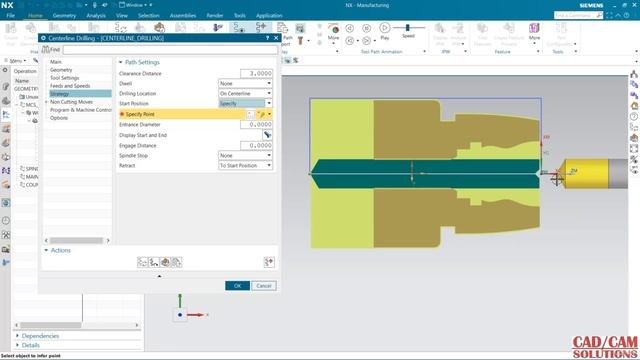Switch to the View ribbon tab
Screen dimensions: 640x360
click(122, 16)
